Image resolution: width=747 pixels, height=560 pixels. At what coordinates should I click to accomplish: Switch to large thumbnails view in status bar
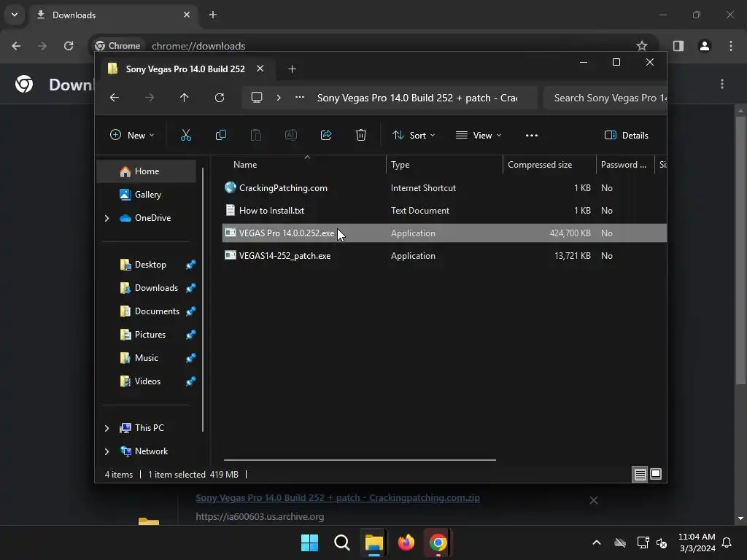(x=656, y=474)
